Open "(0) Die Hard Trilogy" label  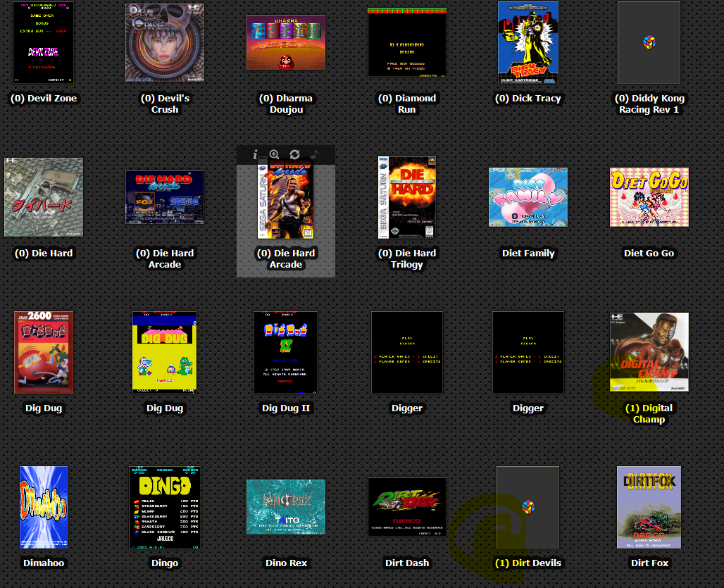click(x=407, y=259)
